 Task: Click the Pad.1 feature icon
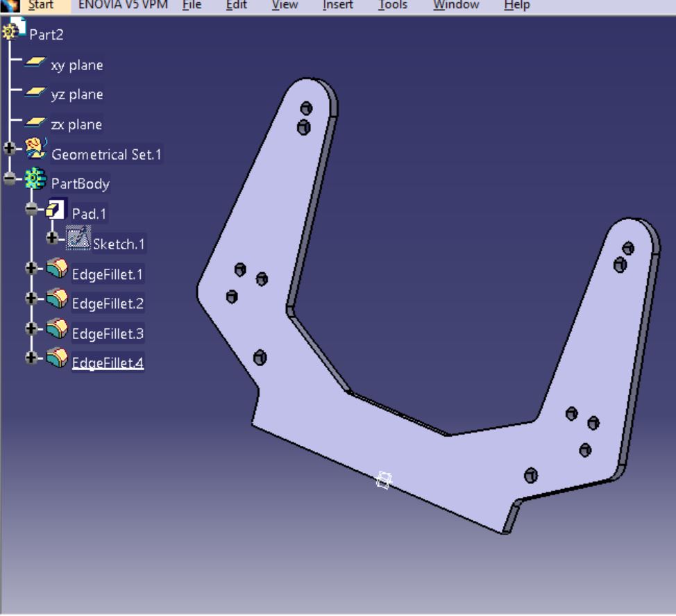pos(56,209)
